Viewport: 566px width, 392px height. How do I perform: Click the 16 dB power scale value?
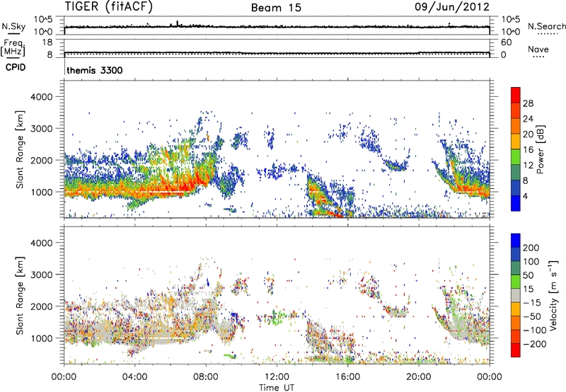coord(528,150)
